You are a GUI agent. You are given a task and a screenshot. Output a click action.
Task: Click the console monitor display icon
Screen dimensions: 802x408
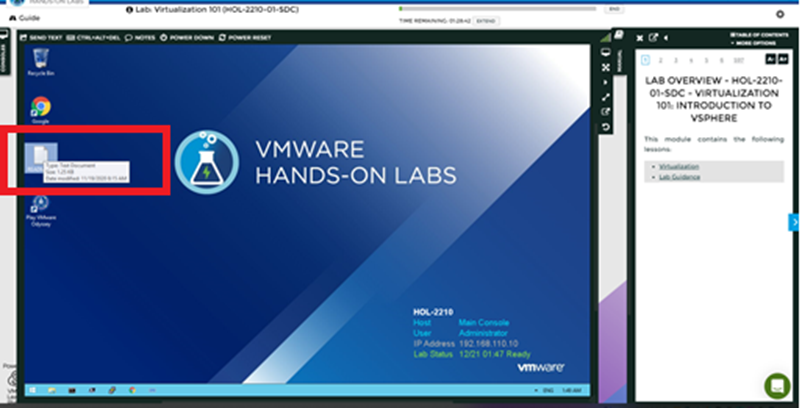pos(606,53)
